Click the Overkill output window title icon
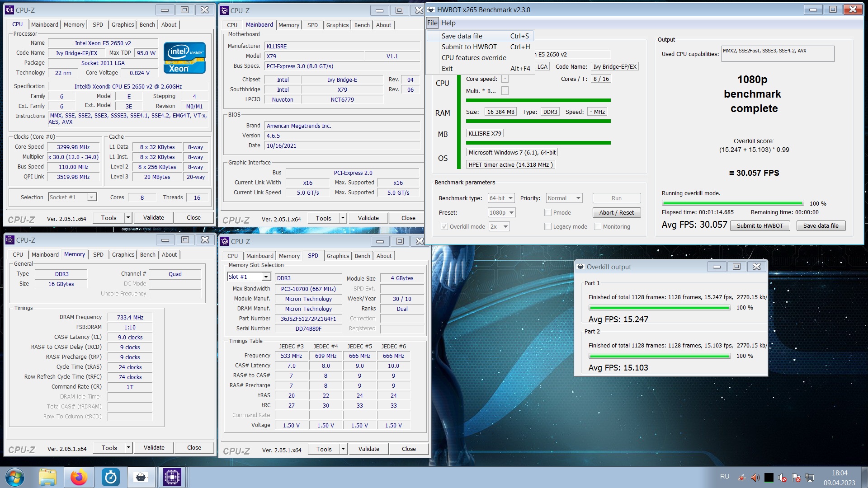868x488 pixels. click(580, 267)
